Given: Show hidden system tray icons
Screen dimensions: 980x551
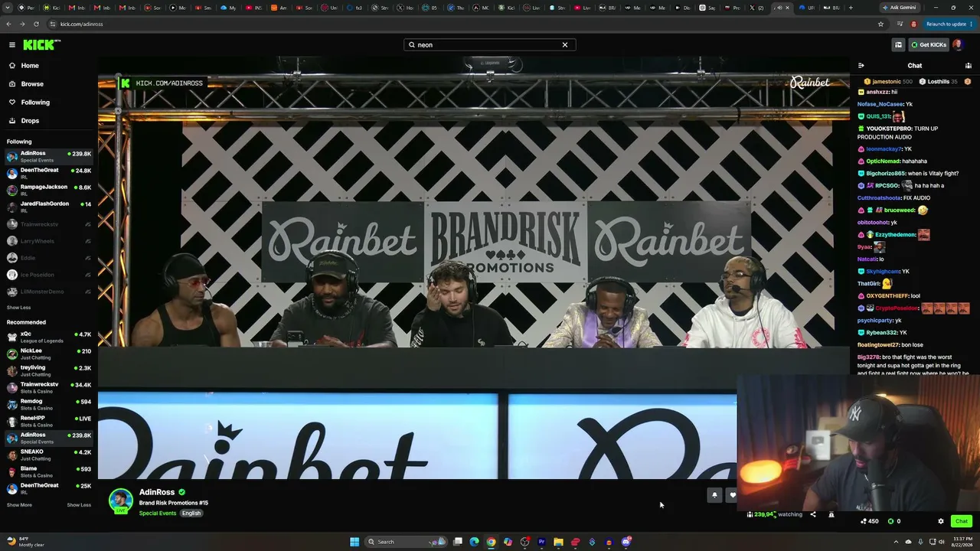Looking at the screenshot, I should 897,542.
